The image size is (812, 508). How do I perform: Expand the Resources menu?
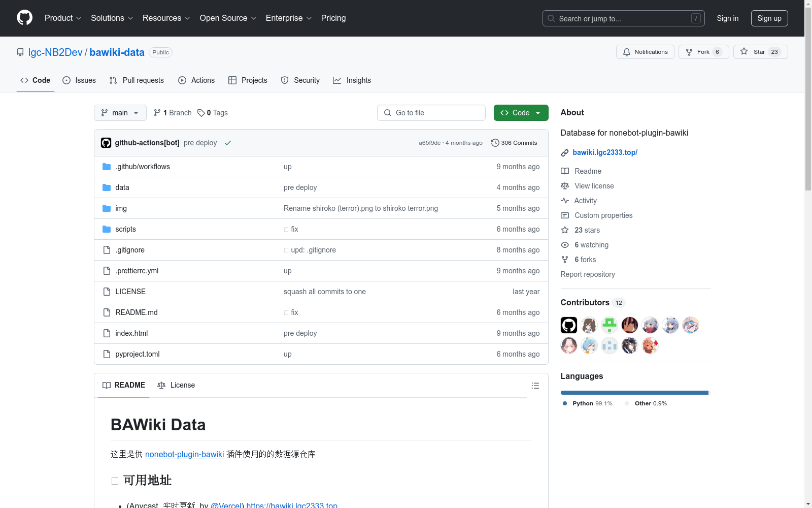166,18
